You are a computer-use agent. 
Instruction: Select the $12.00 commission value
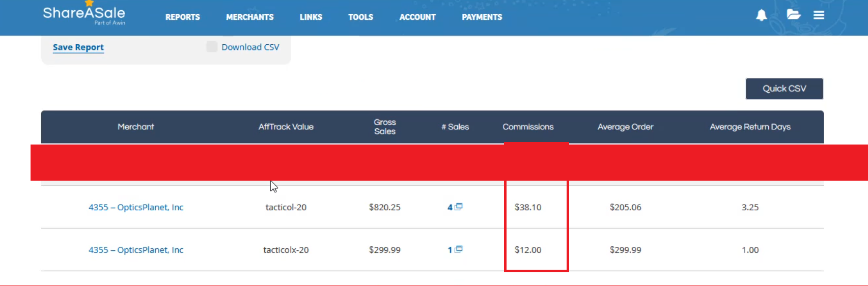(x=528, y=250)
